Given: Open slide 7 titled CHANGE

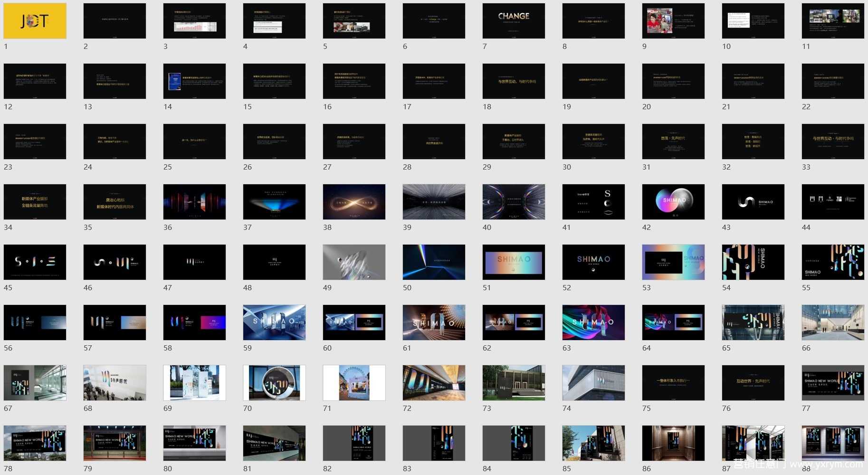Looking at the screenshot, I should click(x=514, y=21).
